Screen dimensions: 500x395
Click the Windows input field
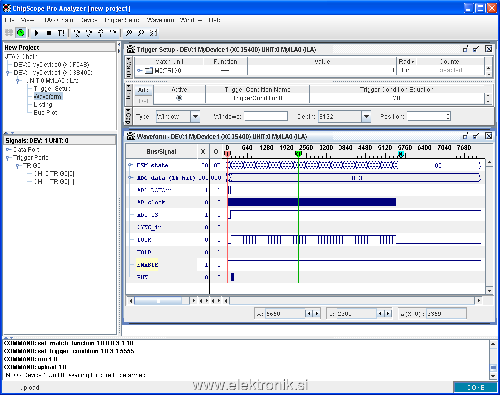click(266, 116)
